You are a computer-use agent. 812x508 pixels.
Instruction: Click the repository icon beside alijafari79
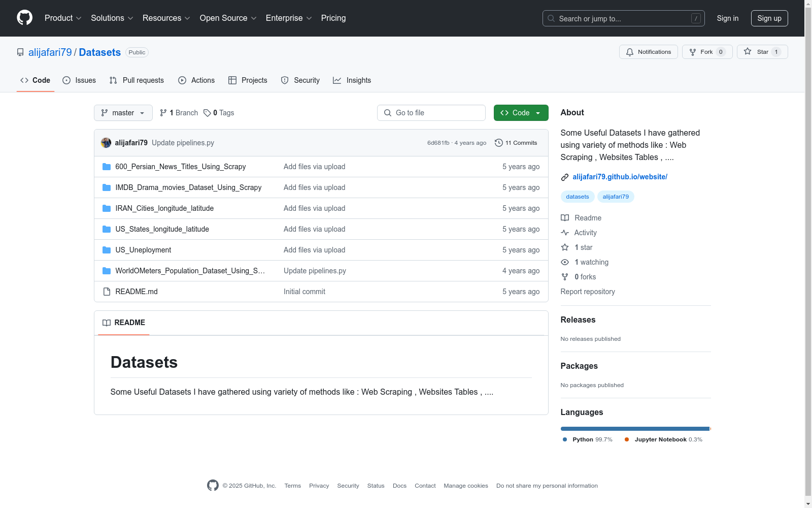[x=20, y=52]
